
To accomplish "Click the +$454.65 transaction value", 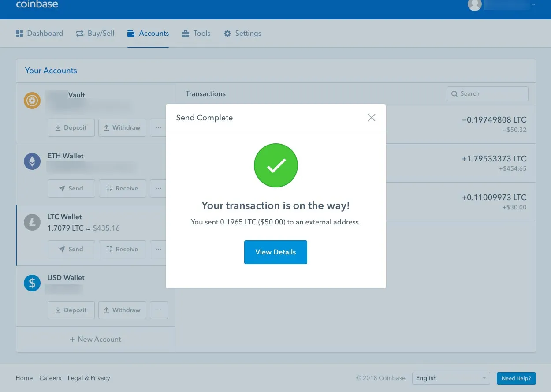I will (513, 169).
